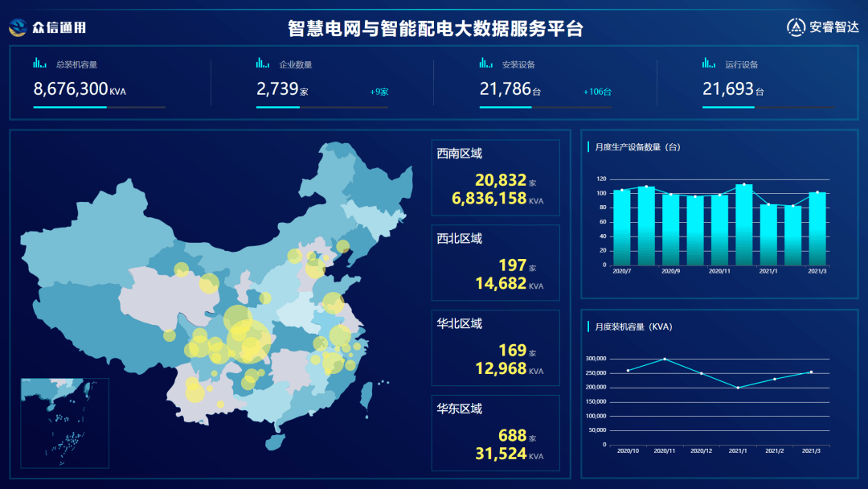Expand the 西北区域 statistics panel
The width and height of the screenshot is (868, 489).
click(495, 263)
